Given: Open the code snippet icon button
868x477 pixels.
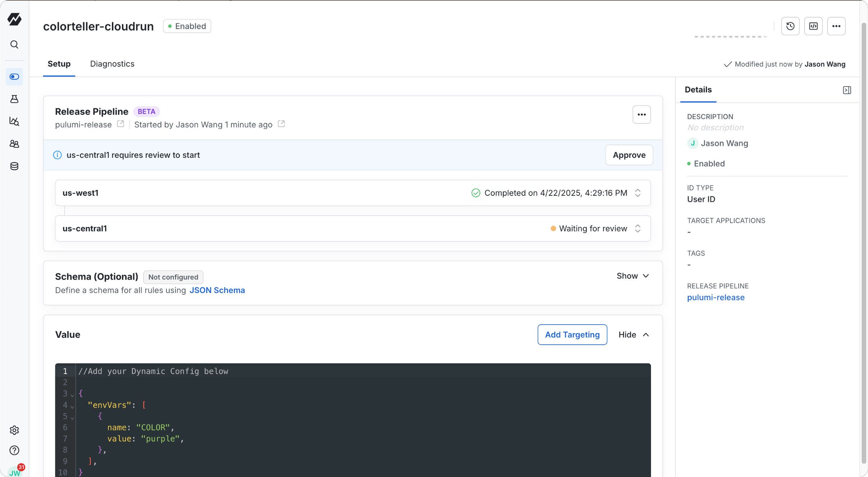Looking at the screenshot, I should (x=813, y=26).
